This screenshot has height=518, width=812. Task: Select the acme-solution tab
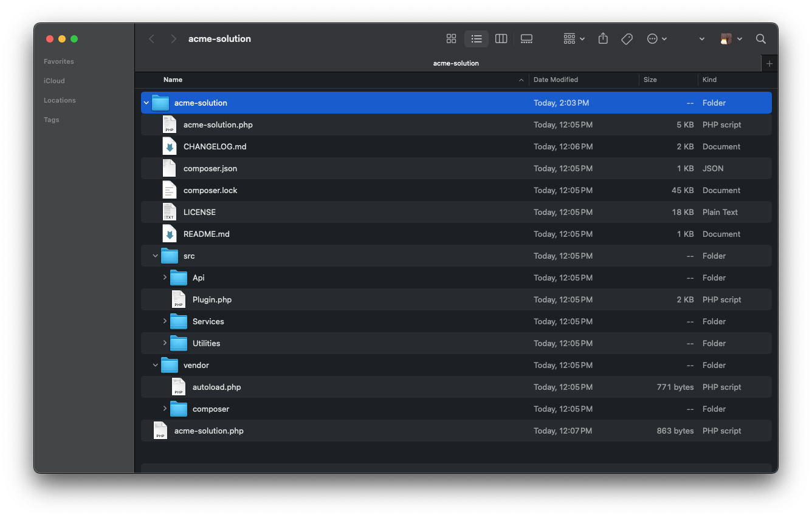tap(456, 63)
